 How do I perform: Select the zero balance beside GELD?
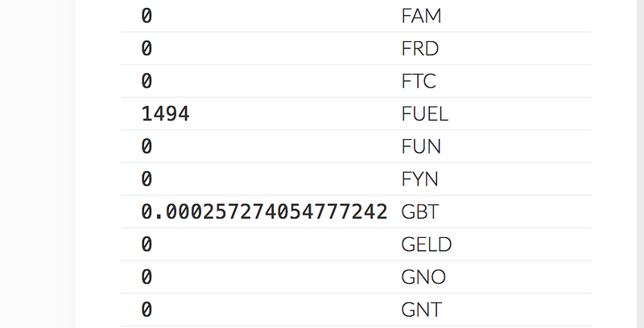[147, 244]
